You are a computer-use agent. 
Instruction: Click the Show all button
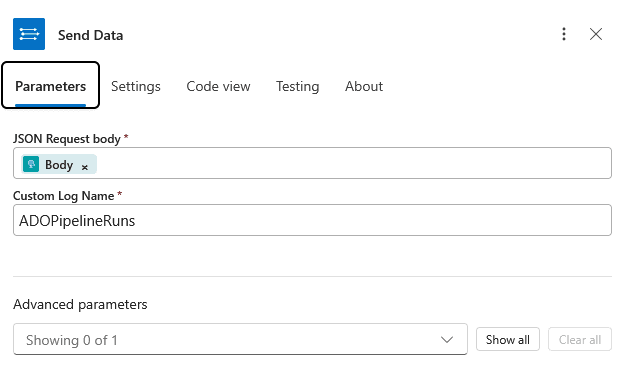tap(508, 340)
